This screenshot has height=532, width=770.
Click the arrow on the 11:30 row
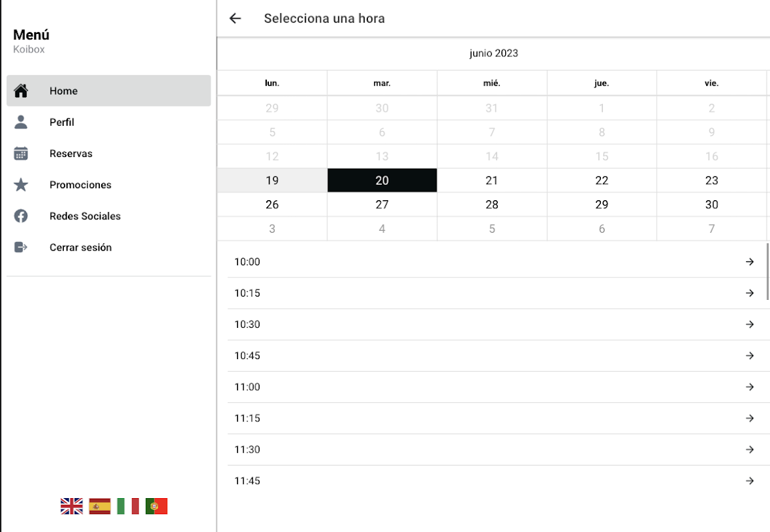[x=749, y=449]
